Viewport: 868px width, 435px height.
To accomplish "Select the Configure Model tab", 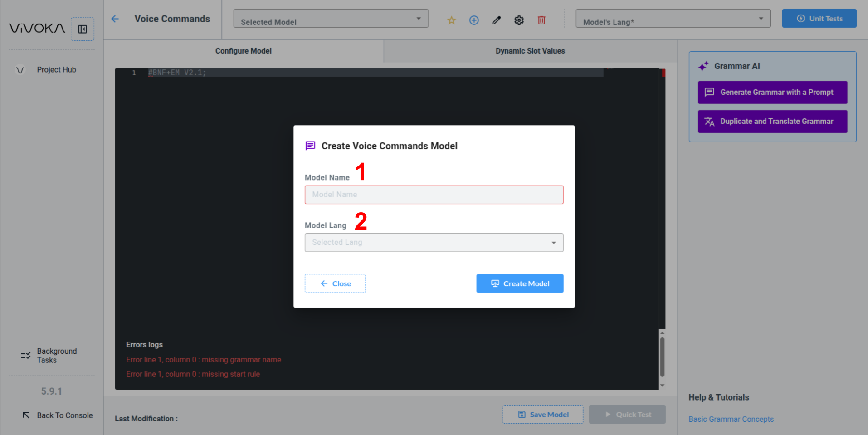I will 243,51.
